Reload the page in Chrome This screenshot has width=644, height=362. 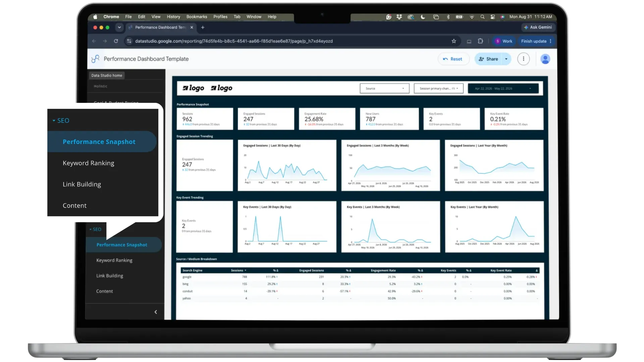click(116, 41)
